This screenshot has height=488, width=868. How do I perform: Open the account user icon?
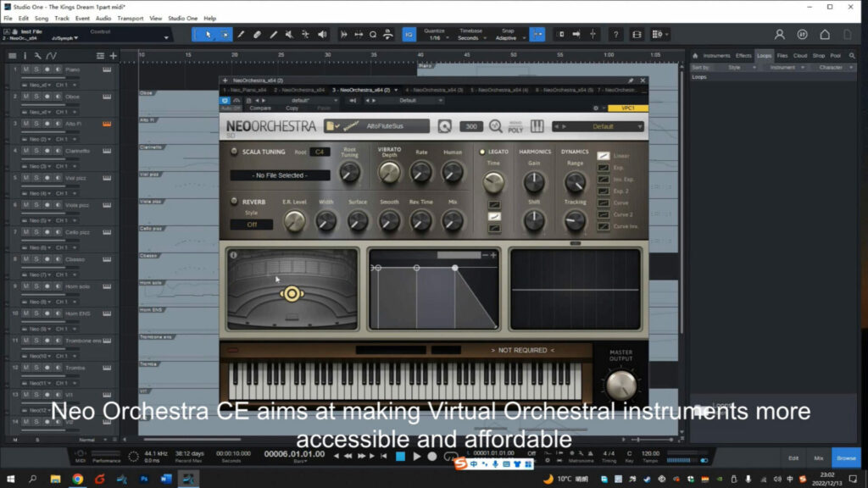pos(780,34)
